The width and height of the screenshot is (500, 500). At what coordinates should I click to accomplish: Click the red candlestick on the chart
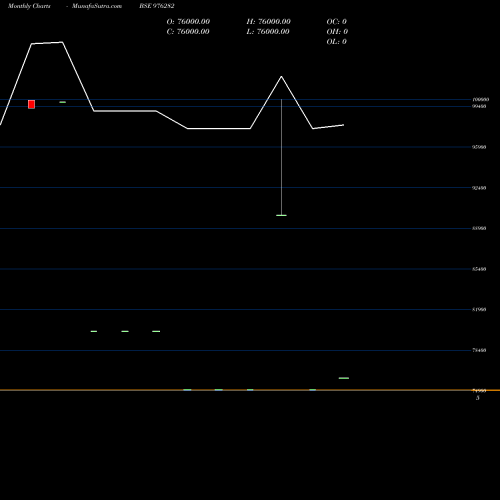[31, 104]
